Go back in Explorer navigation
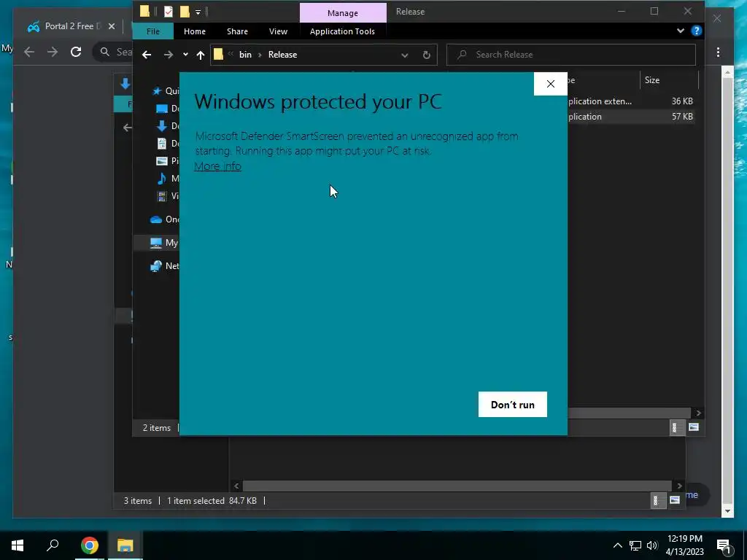Screen dimensions: 747x560 pos(147,55)
